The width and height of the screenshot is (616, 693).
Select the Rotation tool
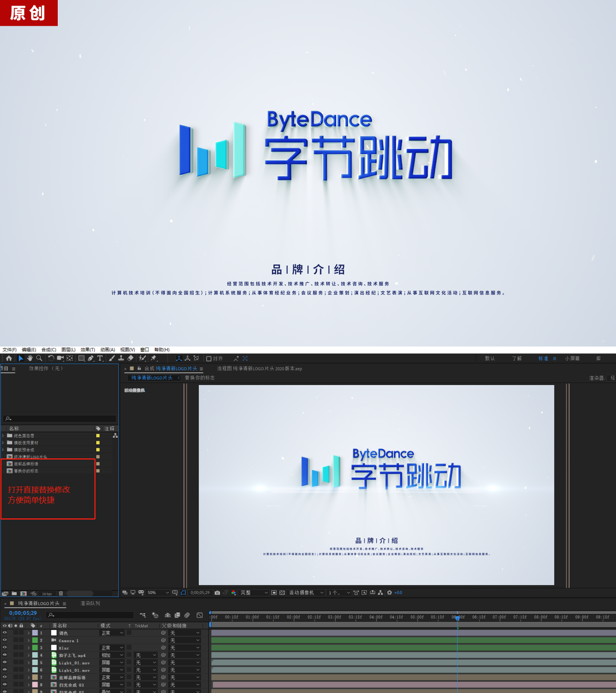pyautogui.click(x=51, y=358)
